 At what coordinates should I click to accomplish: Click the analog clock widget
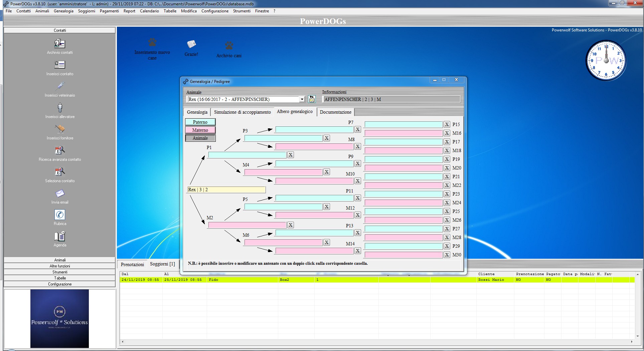coord(606,61)
